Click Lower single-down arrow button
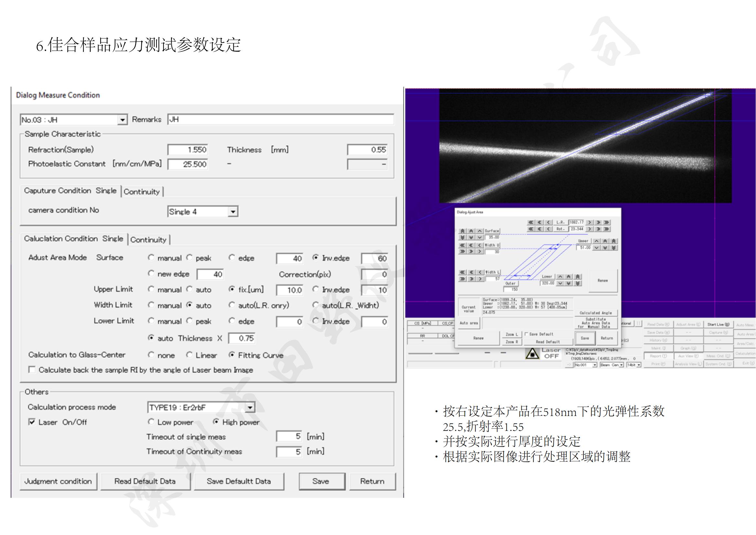The width and height of the screenshot is (756, 535). coord(560,283)
